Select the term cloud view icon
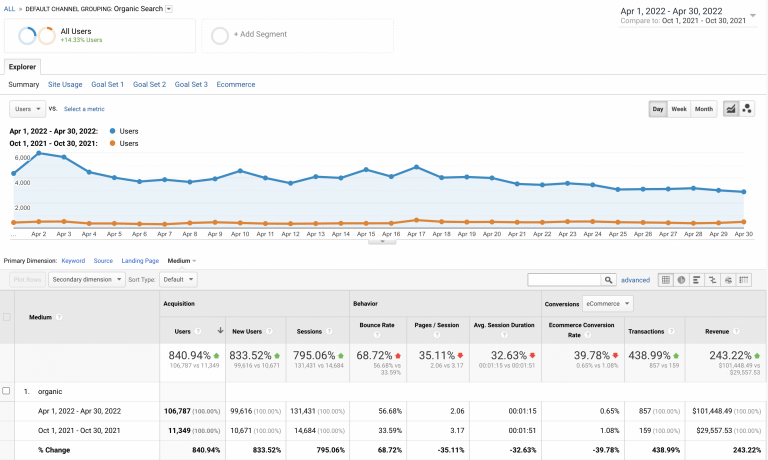Image resolution: width=768 pixels, height=460 pixels. pyautogui.click(x=727, y=280)
